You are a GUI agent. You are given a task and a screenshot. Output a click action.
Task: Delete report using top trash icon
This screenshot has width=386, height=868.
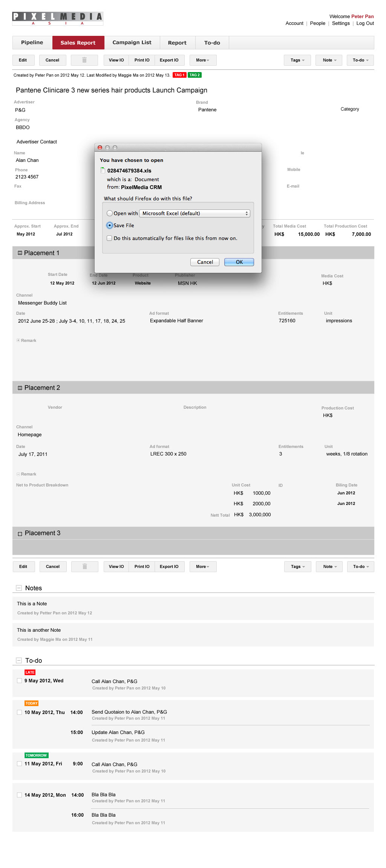[x=84, y=60]
